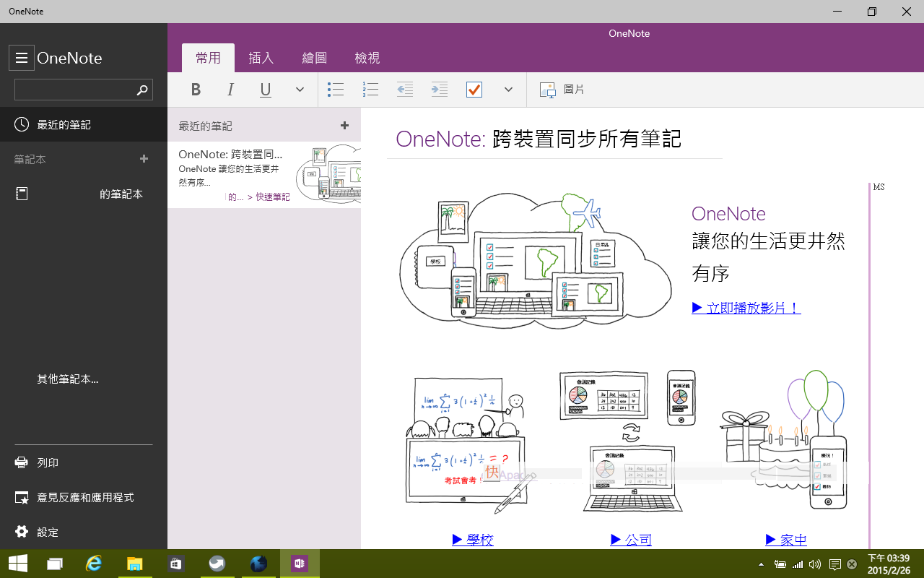Open Task View on the taskbar
Viewport: 924px width, 578px height.
pos(56,564)
